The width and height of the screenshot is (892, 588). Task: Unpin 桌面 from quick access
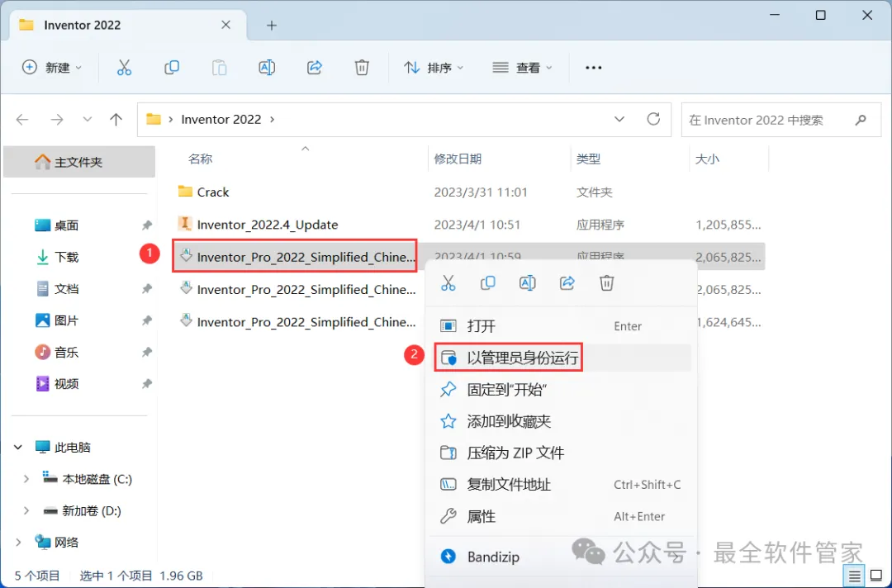[147, 225]
